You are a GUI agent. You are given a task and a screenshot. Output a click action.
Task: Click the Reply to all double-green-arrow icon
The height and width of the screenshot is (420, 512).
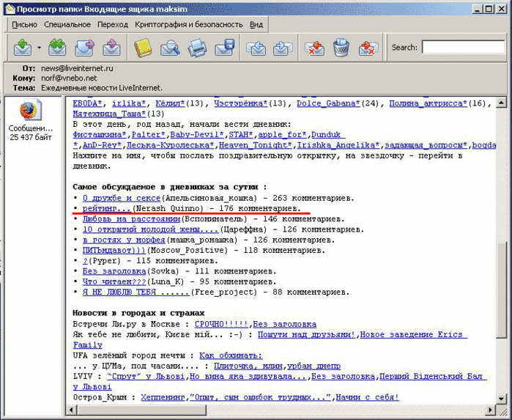pyautogui.click(x=57, y=48)
